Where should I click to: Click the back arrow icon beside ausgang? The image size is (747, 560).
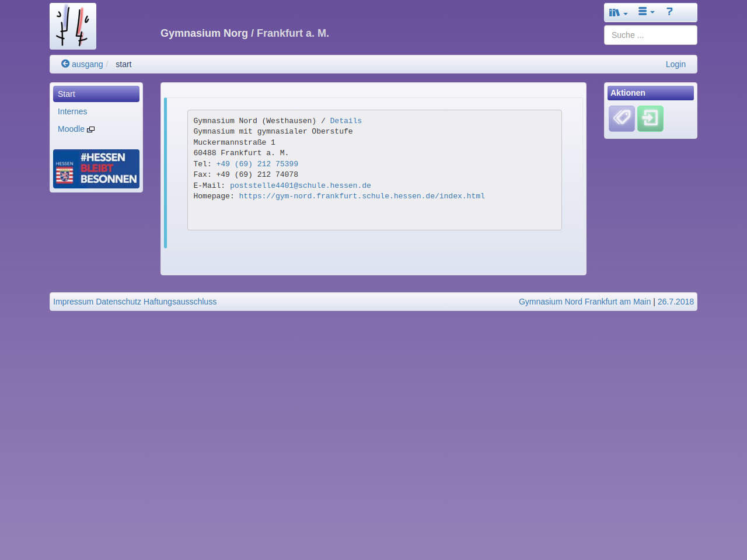tap(65, 64)
